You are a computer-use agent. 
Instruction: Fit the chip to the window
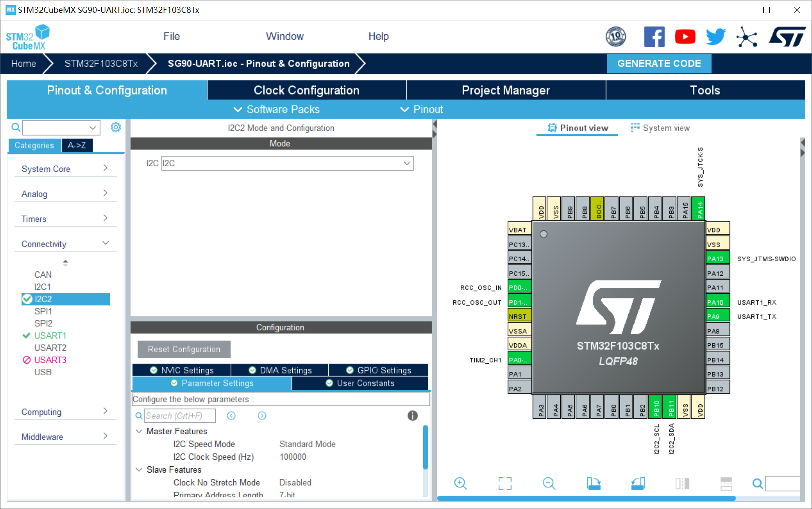[x=505, y=483]
